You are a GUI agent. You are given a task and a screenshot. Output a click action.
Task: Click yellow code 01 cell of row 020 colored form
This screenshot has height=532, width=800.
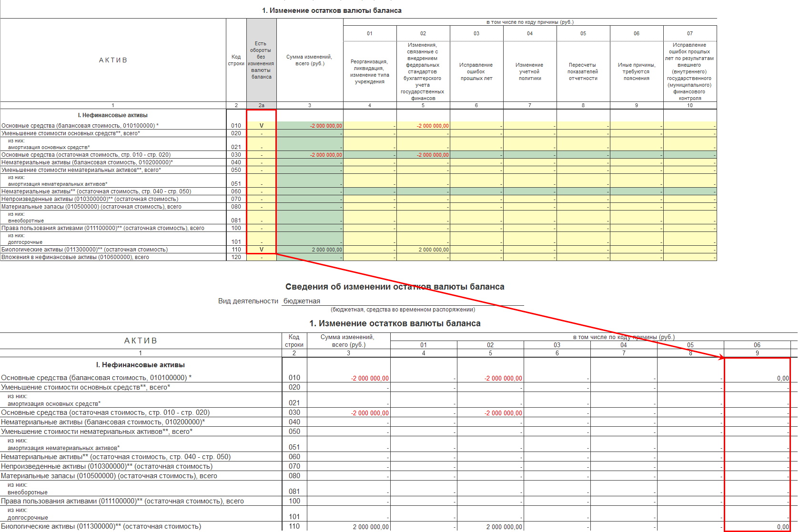click(x=370, y=133)
